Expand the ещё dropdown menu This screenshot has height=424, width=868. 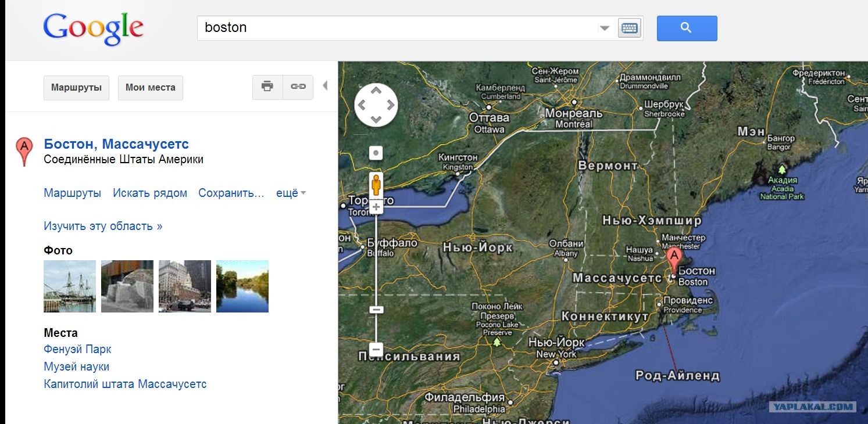coord(291,193)
